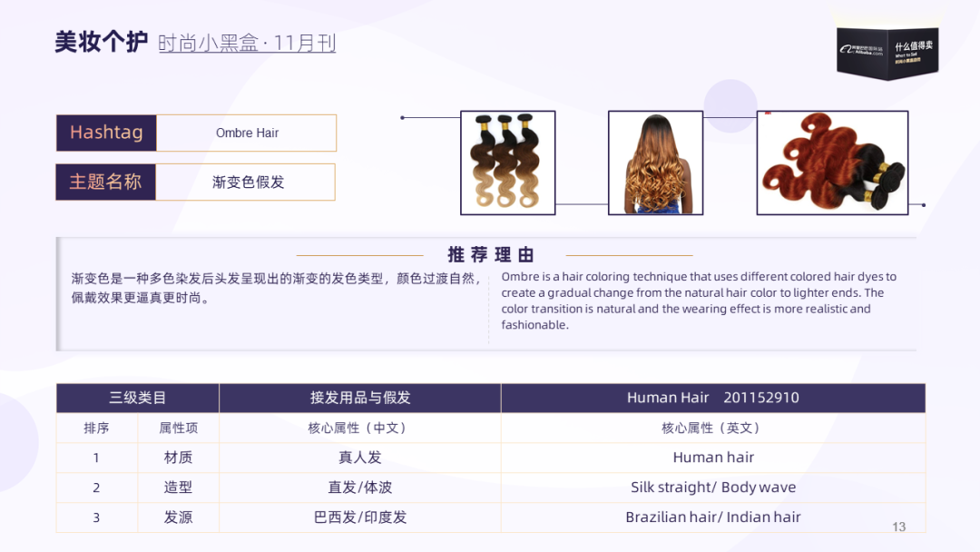The height and width of the screenshot is (552, 980).
Task: Select the Chinese description paragraph starting 渐变色是
Action: point(276,288)
